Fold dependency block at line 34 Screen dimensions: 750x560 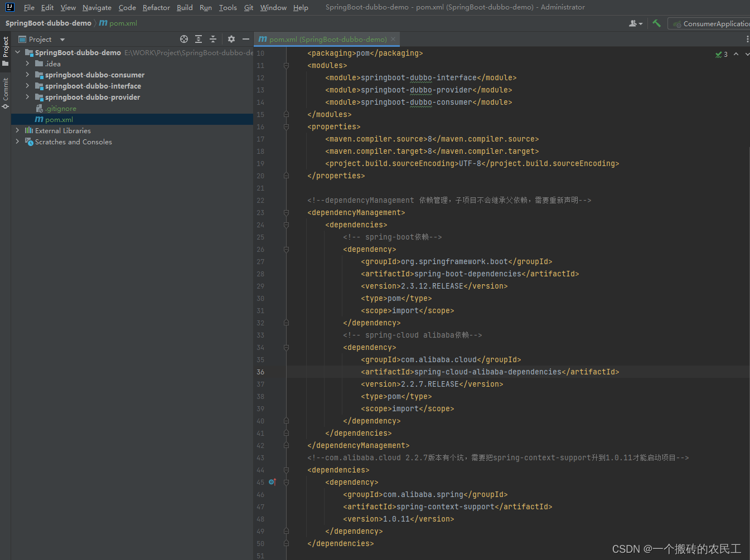pos(286,347)
